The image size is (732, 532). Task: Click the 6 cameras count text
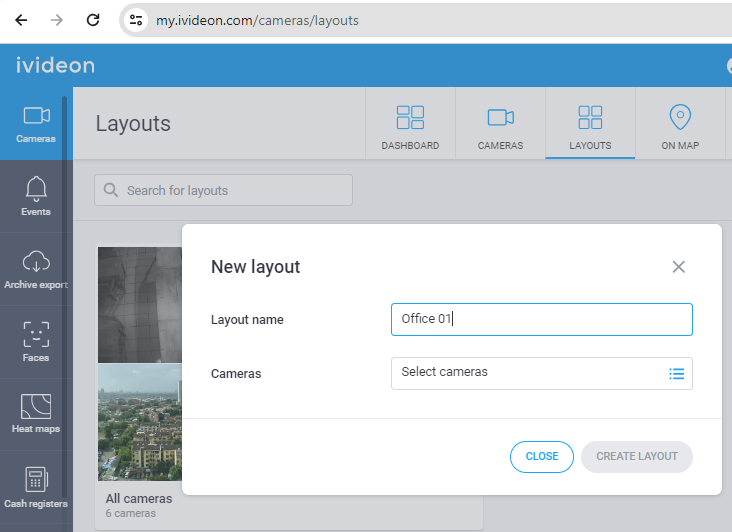tap(131, 513)
